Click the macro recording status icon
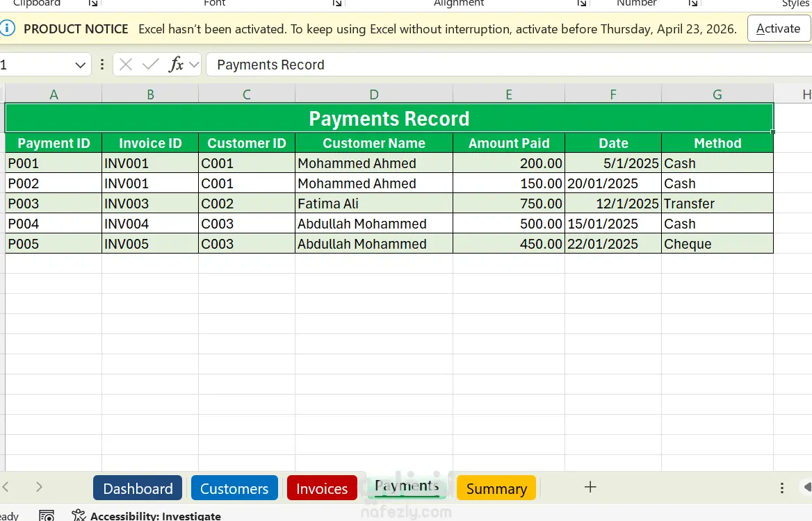This screenshot has width=812, height=521. pos(47,515)
